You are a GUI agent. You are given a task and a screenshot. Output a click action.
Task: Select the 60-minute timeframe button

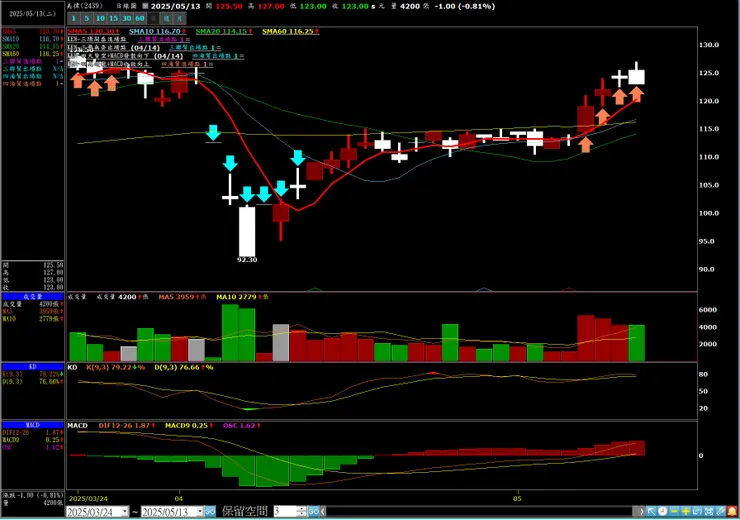click(x=140, y=18)
